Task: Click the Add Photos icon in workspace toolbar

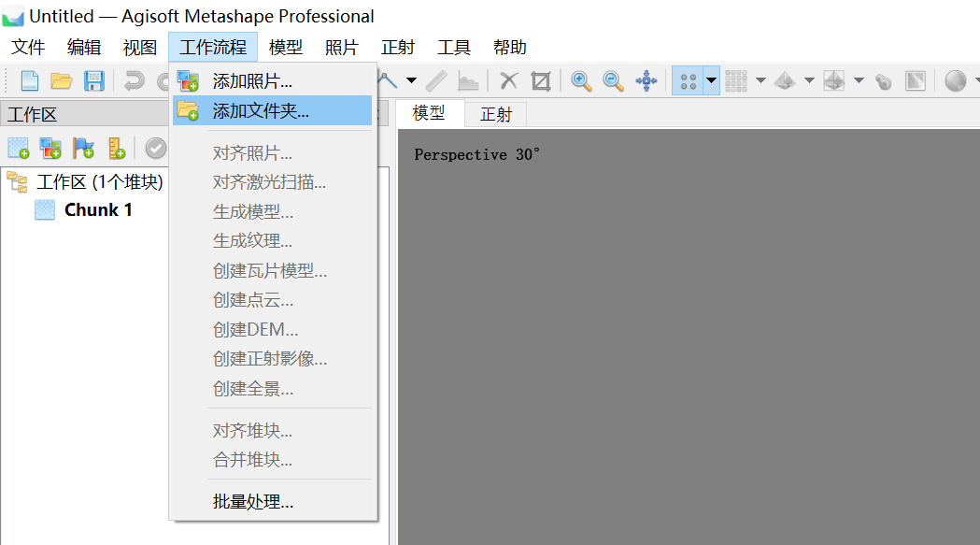Action: (x=50, y=147)
